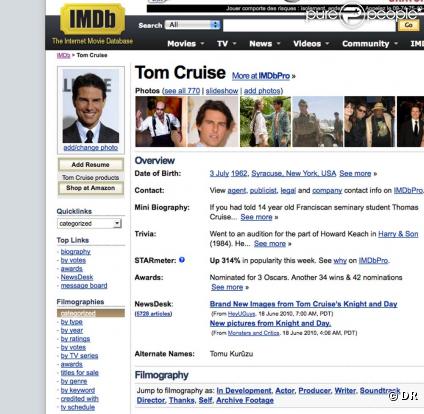Image resolution: width=424 pixels, height=414 pixels.
Task: Open New pictures from Knight and Day article
Action: 270,323
